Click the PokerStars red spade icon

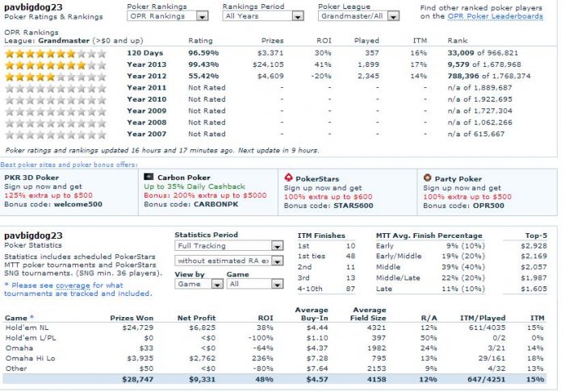289,176
